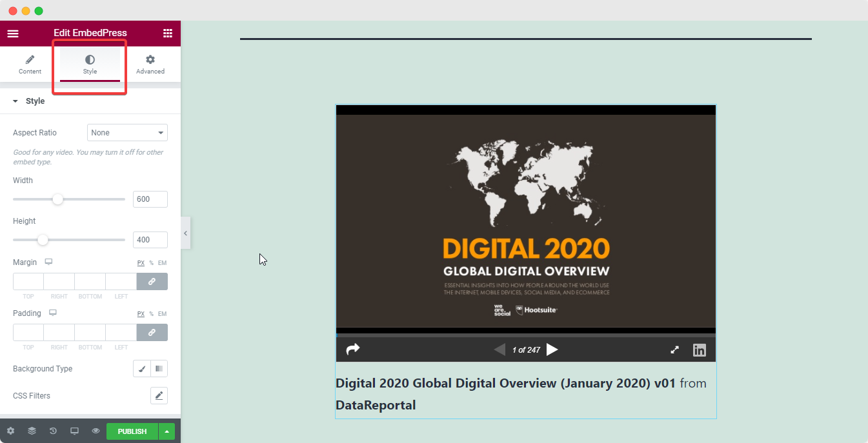
Task: Click the Margin BOTTOM input field
Action: pyautogui.click(x=90, y=282)
